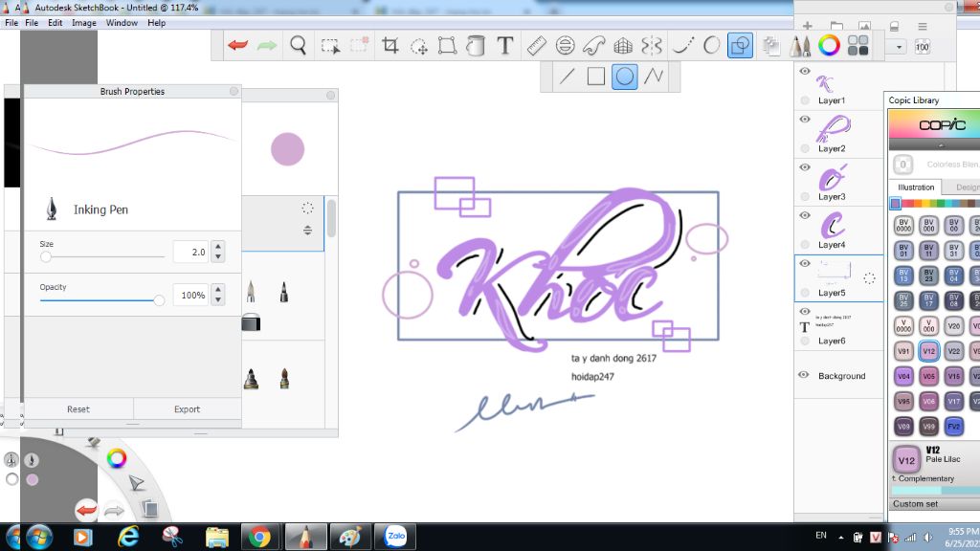Image resolution: width=980 pixels, height=551 pixels.
Task: Click the lagoon color wheel icon
Action: click(x=116, y=458)
